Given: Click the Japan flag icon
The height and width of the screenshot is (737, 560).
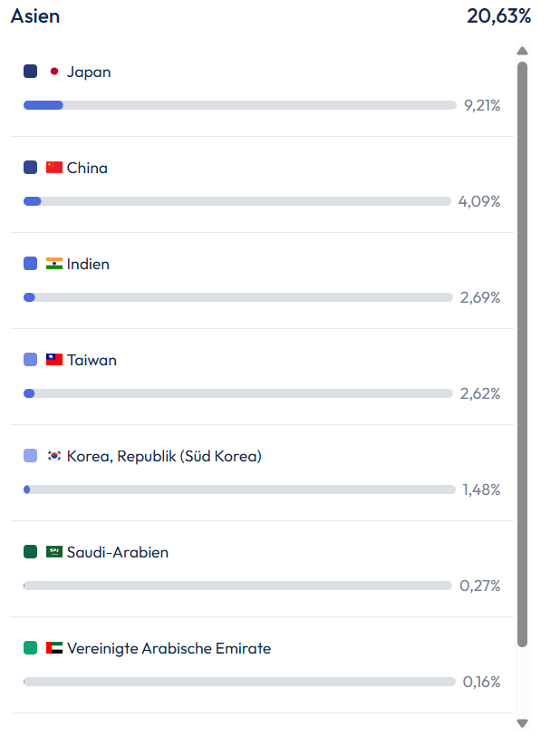Looking at the screenshot, I should click(x=54, y=72).
